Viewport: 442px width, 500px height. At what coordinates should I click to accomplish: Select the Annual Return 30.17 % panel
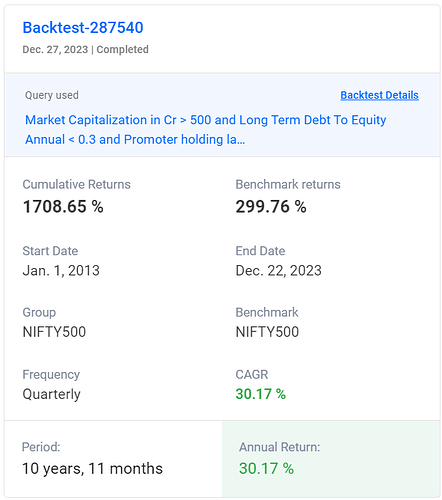pos(331,459)
